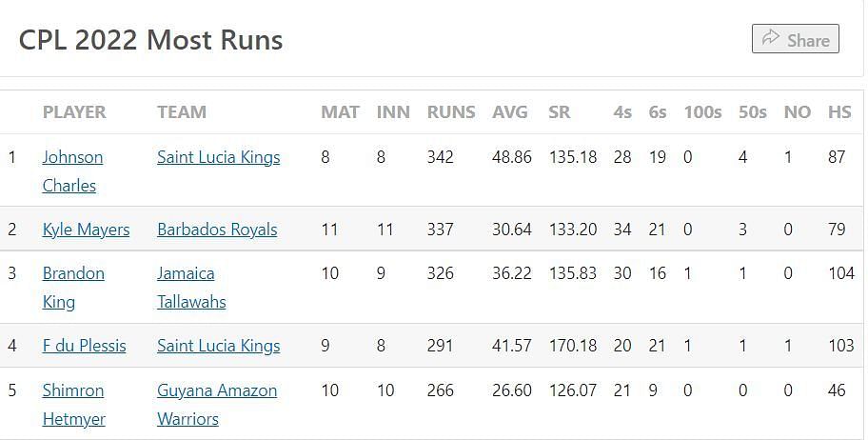
Task: Open Jamaica Tallawahs team link
Action: (191, 288)
